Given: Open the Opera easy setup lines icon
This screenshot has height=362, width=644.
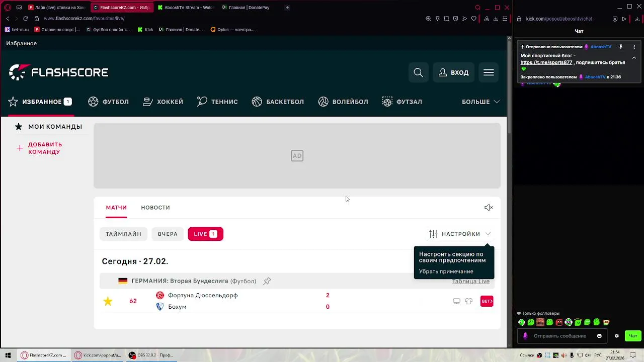Looking at the screenshot, I should (505, 19).
